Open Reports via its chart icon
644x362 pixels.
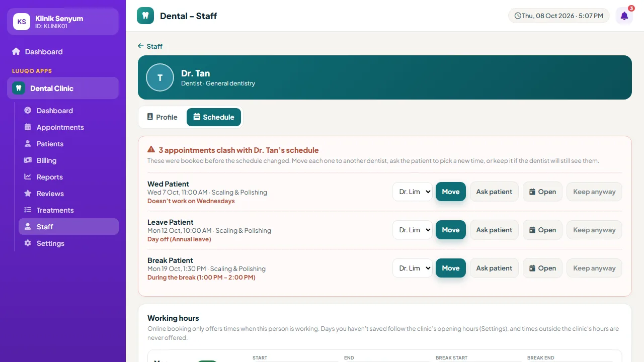[x=28, y=176]
